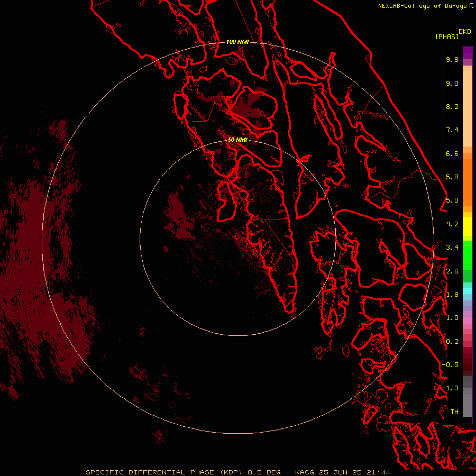Click the DKD label above the scale
The image size is (476, 476).
[465, 32]
